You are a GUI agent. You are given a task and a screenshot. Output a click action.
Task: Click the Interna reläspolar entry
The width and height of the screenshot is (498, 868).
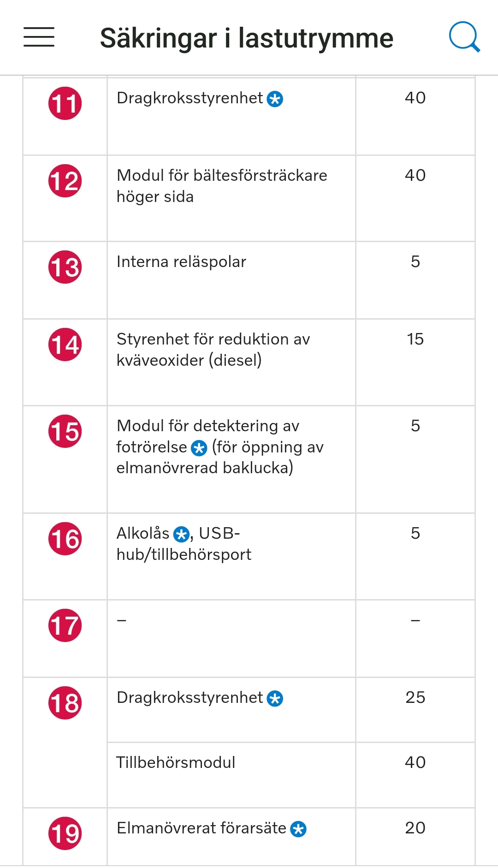[181, 262]
